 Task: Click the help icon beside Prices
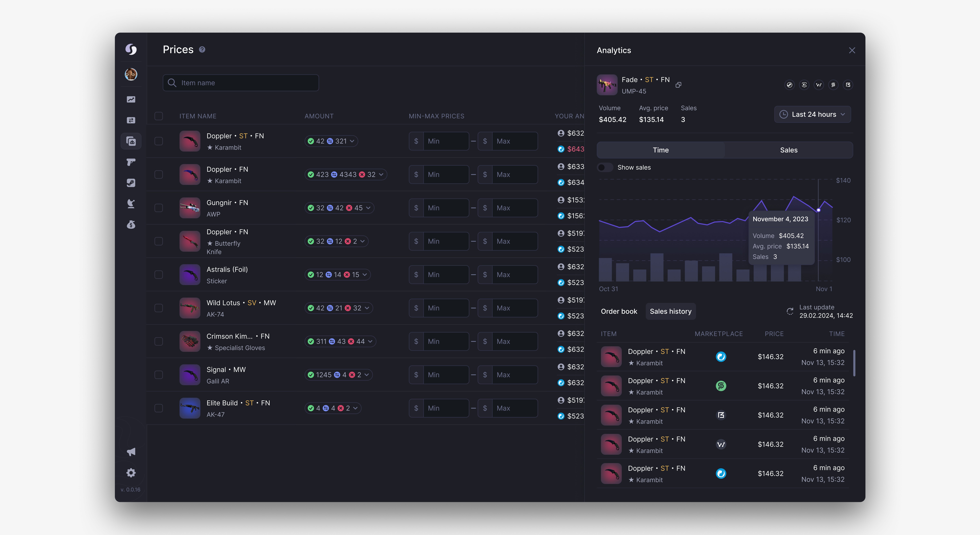coord(202,50)
